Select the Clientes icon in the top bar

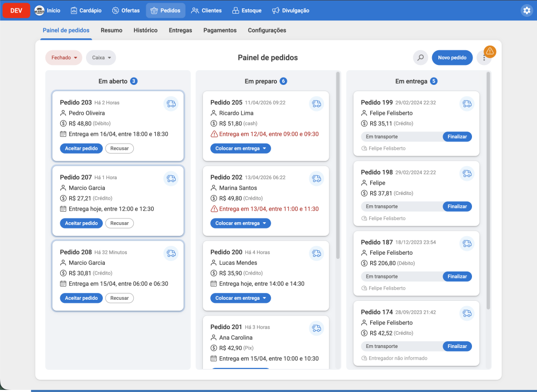click(x=195, y=10)
